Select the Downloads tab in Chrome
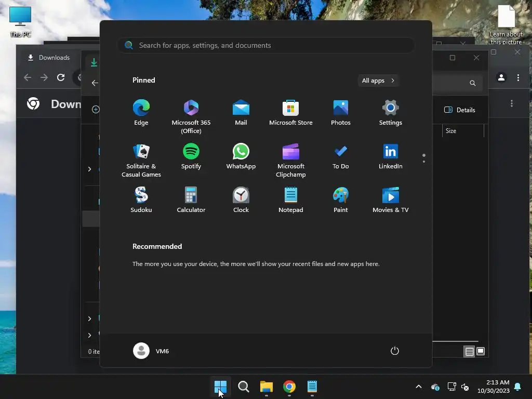Screen dimensions: 532x399 tap(48, 58)
